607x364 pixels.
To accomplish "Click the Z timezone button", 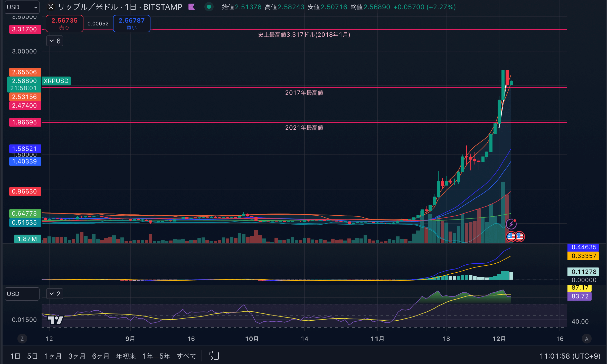I will pyautogui.click(x=22, y=339).
